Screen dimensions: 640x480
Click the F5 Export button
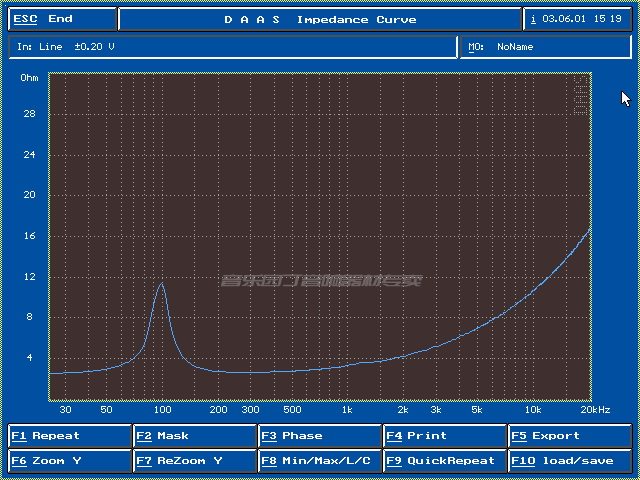point(570,436)
